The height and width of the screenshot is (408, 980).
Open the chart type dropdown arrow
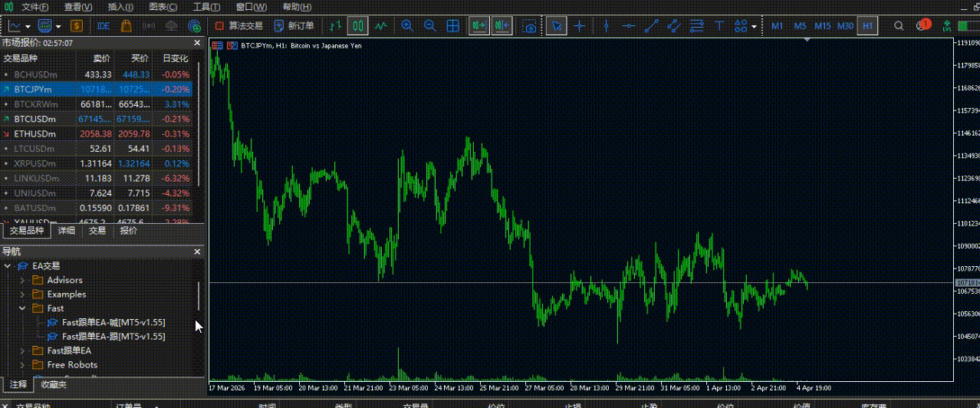click(x=27, y=25)
